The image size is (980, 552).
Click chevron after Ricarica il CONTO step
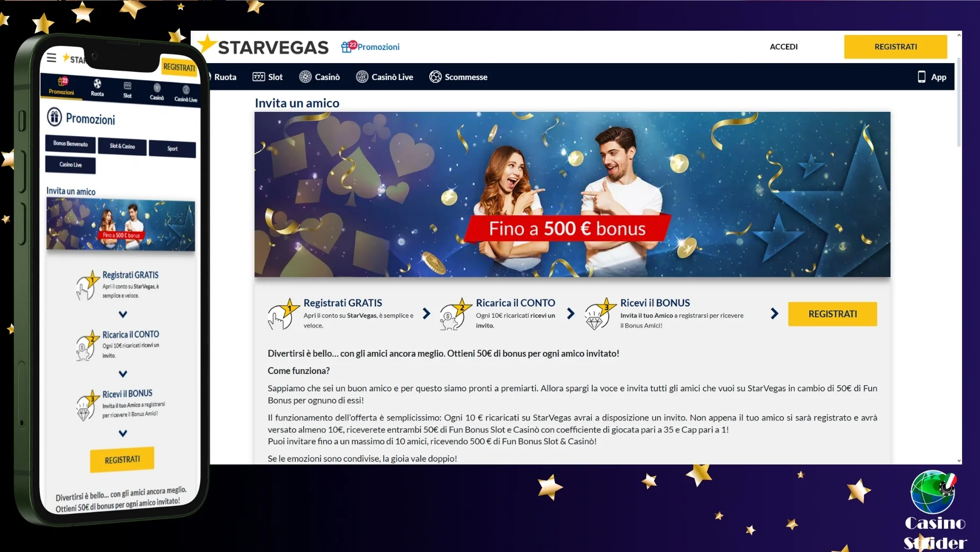(571, 314)
